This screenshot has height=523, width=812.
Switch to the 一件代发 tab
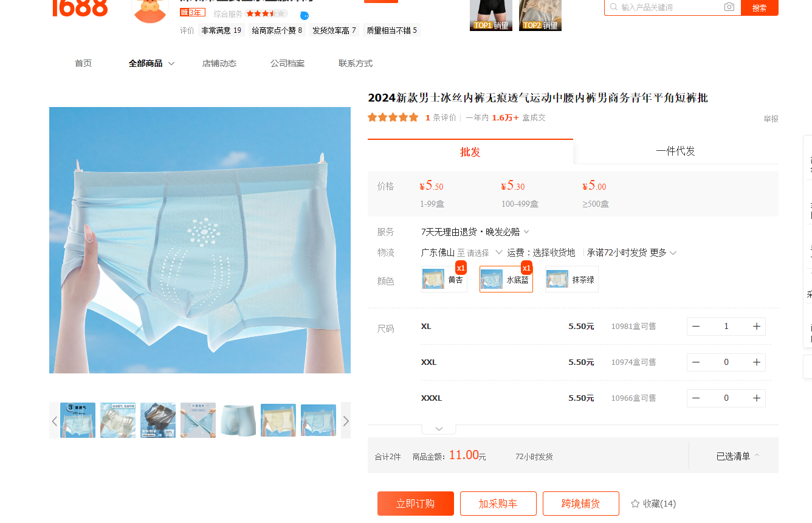(x=675, y=151)
